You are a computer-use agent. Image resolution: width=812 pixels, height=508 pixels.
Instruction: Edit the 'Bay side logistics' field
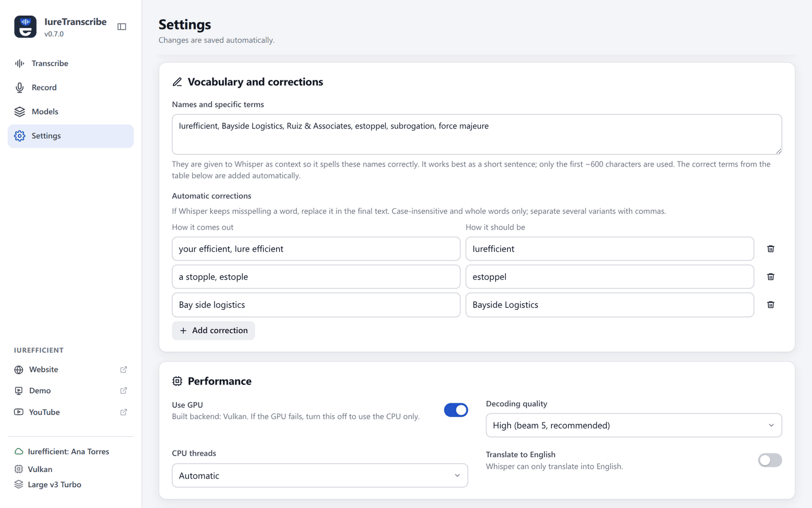pos(316,305)
